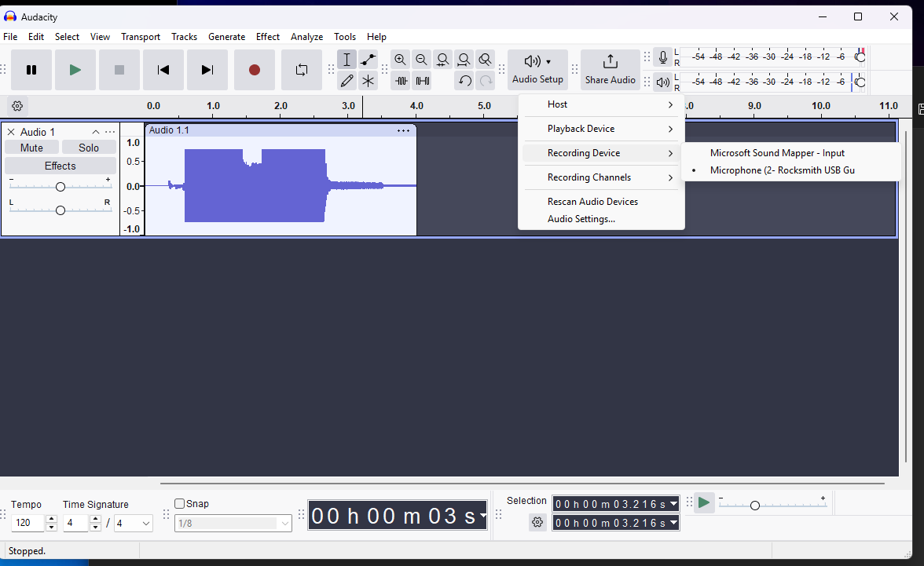924x566 pixels.
Task: Choose Rescan Audio Devices
Action: click(601, 202)
